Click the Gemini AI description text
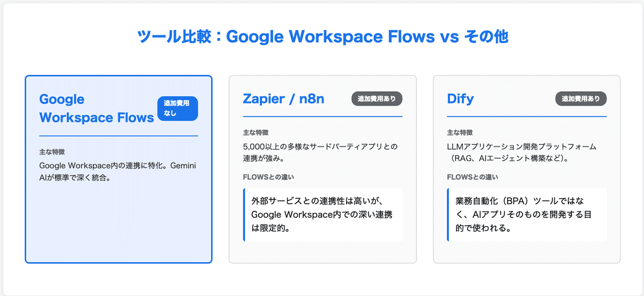Screen dimensions: 644x296 pyautogui.click(x=118, y=172)
